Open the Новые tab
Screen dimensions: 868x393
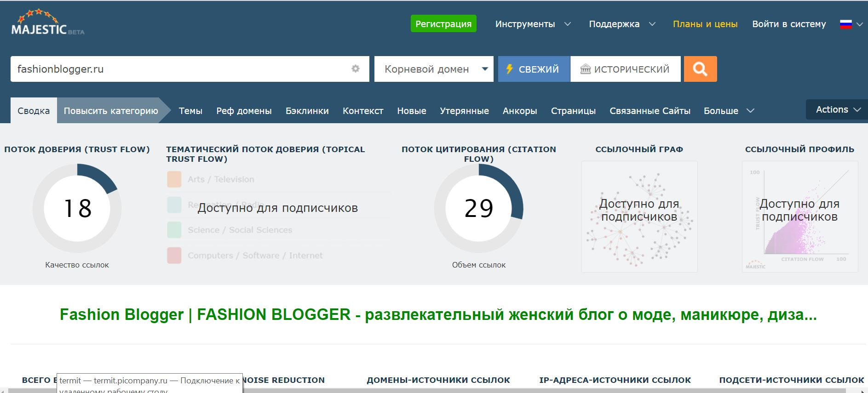click(x=412, y=111)
